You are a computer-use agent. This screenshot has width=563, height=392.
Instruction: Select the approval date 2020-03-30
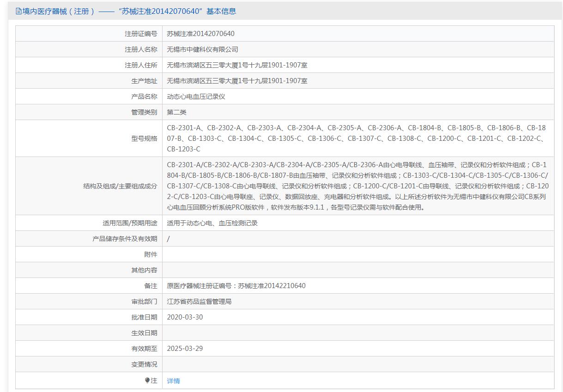(x=185, y=317)
